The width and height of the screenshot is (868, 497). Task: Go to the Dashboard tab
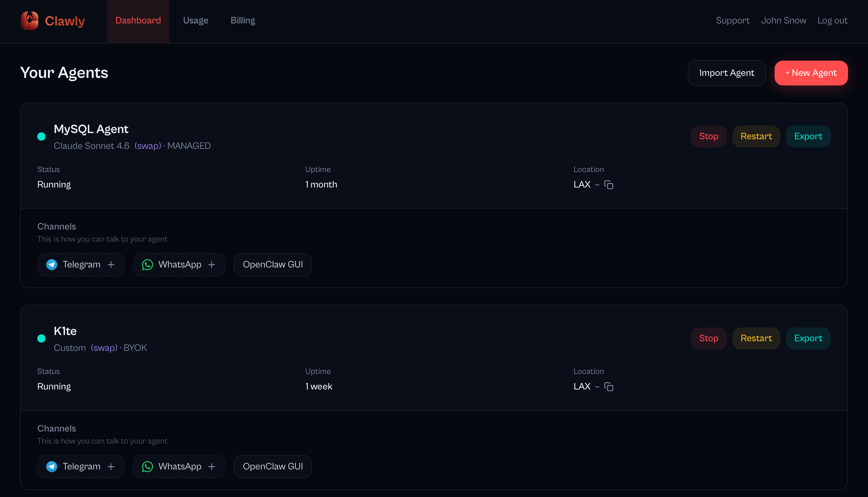(x=138, y=21)
